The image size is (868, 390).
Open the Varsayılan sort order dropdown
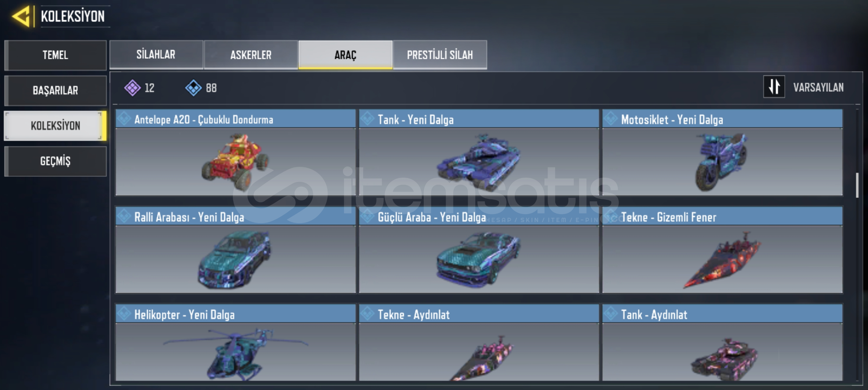click(818, 87)
